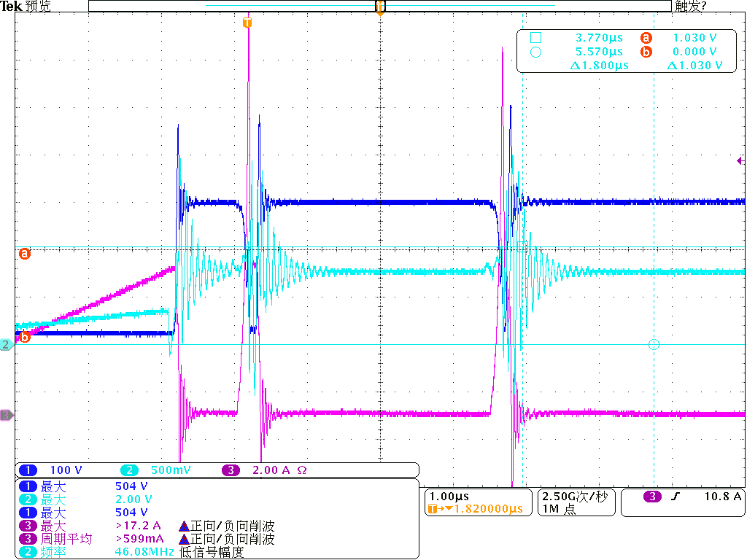Click the record view overview bar at top
Viewport: 747px width, 560px height.
click(x=379, y=6)
